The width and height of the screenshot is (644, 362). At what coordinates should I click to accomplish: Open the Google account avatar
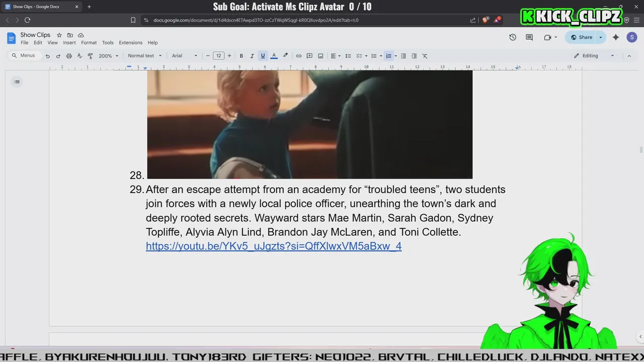[632, 37]
